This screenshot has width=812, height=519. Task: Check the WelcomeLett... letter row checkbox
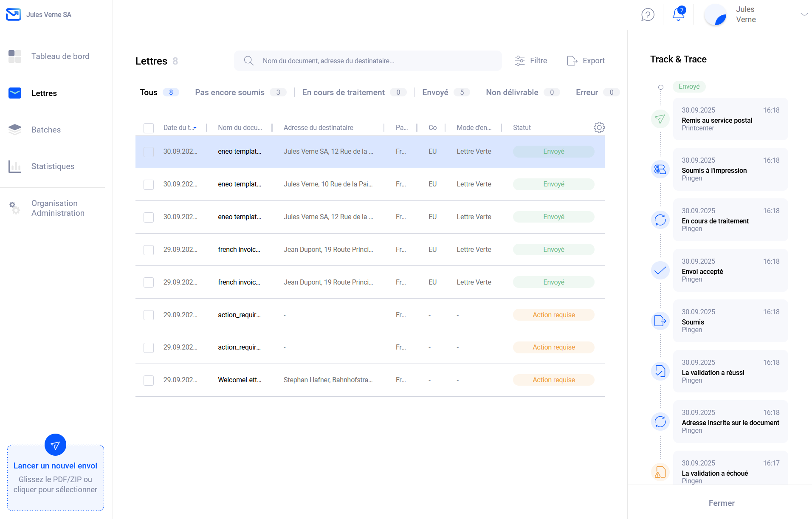pyautogui.click(x=149, y=380)
